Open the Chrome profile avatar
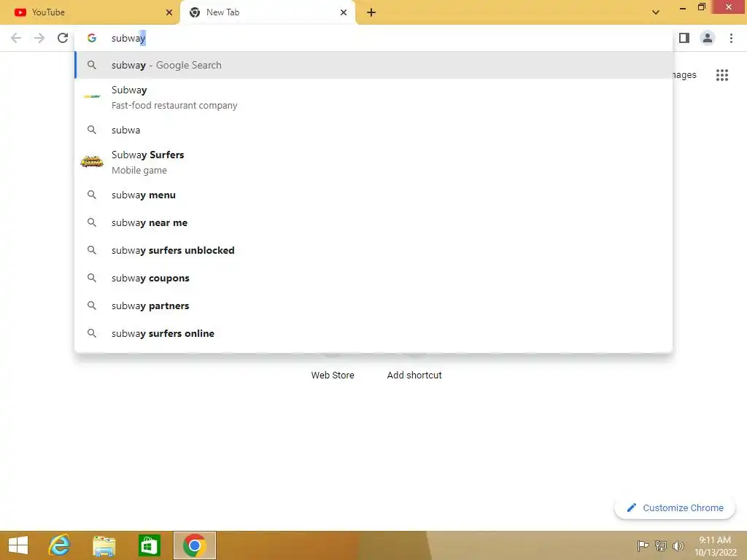747x560 pixels. [708, 38]
